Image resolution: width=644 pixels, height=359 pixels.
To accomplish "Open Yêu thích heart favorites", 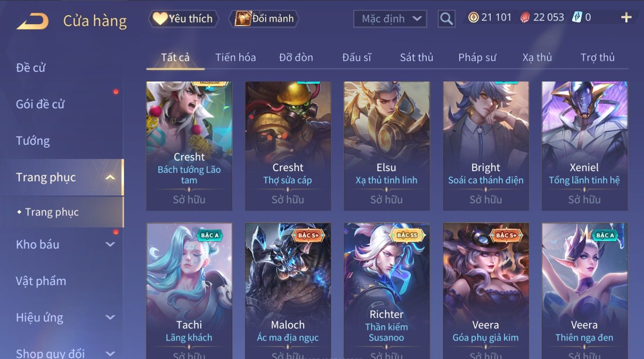I will click(x=183, y=19).
